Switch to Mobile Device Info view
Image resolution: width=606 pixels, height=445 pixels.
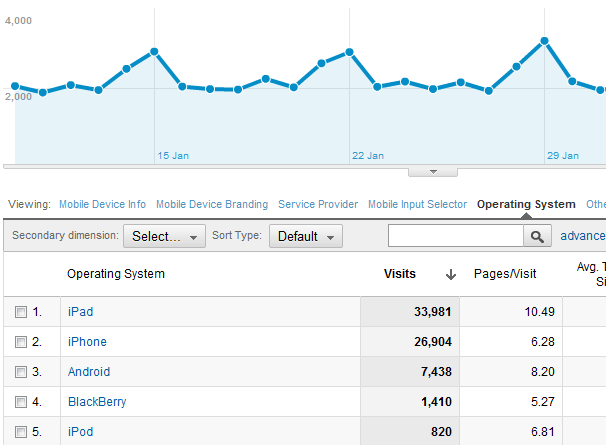(102, 204)
